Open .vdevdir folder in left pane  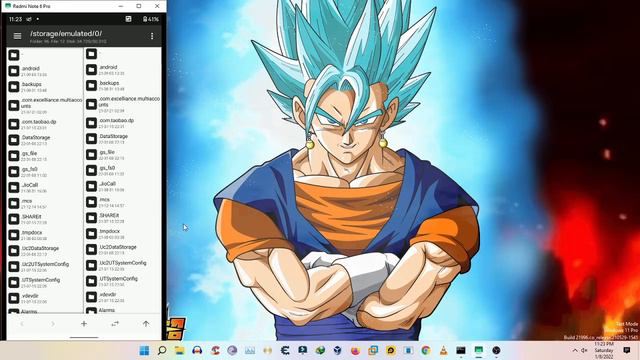click(x=45, y=298)
